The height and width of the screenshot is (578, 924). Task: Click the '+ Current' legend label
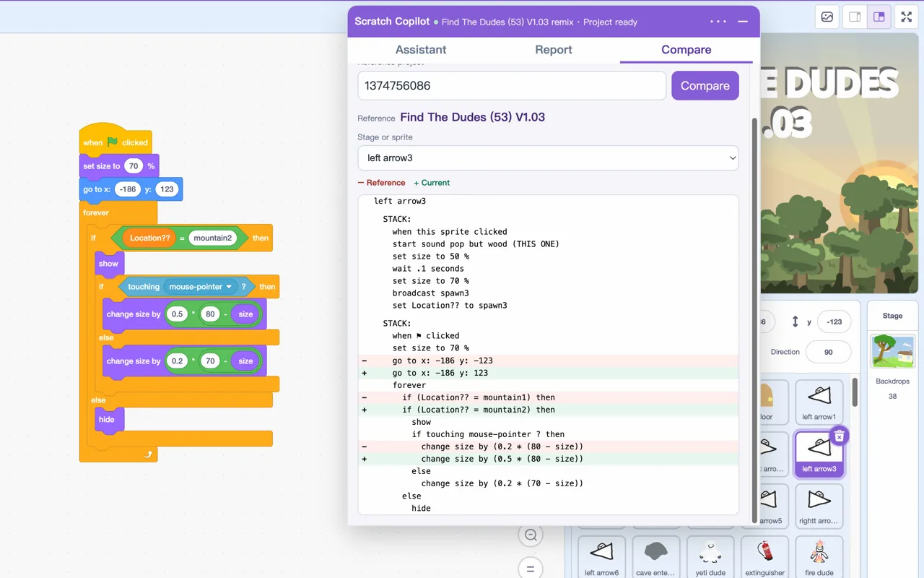(432, 183)
